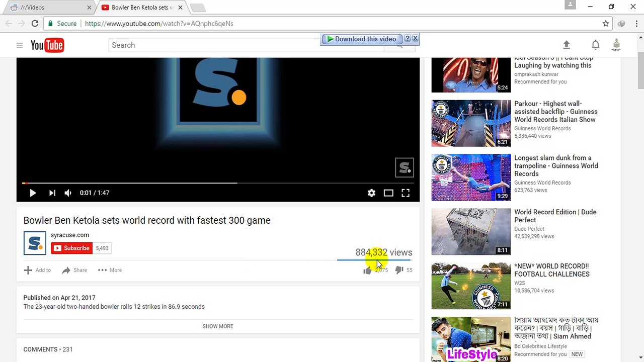Open 'World Record Edition | Dude Perfect' title
The width and height of the screenshot is (644, 362).
[555, 216]
